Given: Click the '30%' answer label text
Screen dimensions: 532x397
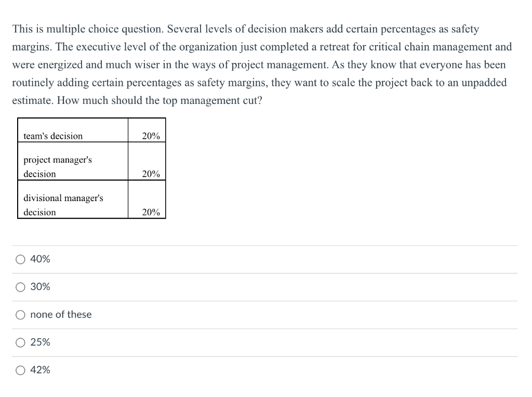Looking at the screenshot, I should (x=41, y=287).
